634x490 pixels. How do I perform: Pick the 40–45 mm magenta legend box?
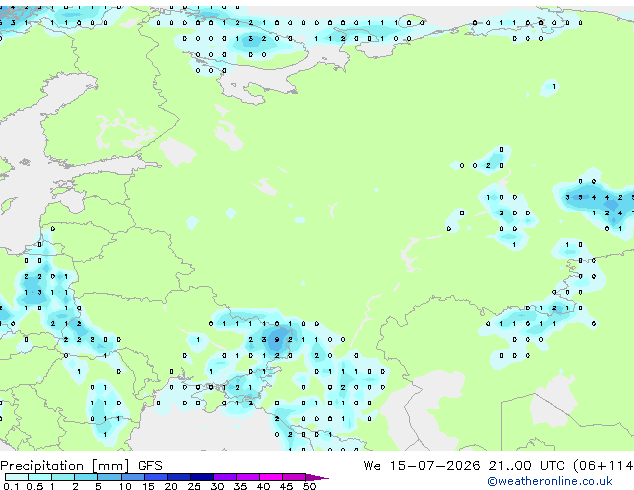tap(271, 477)
